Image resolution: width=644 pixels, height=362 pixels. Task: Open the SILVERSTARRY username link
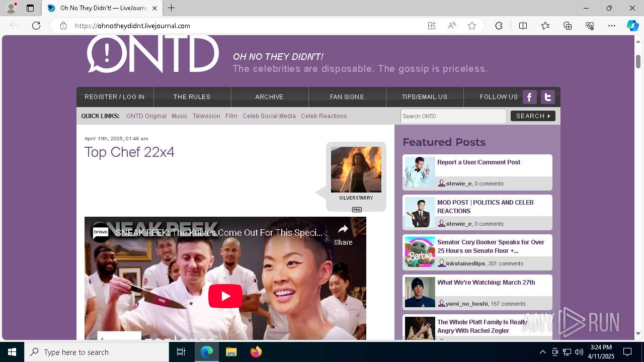tap(356, 198)
